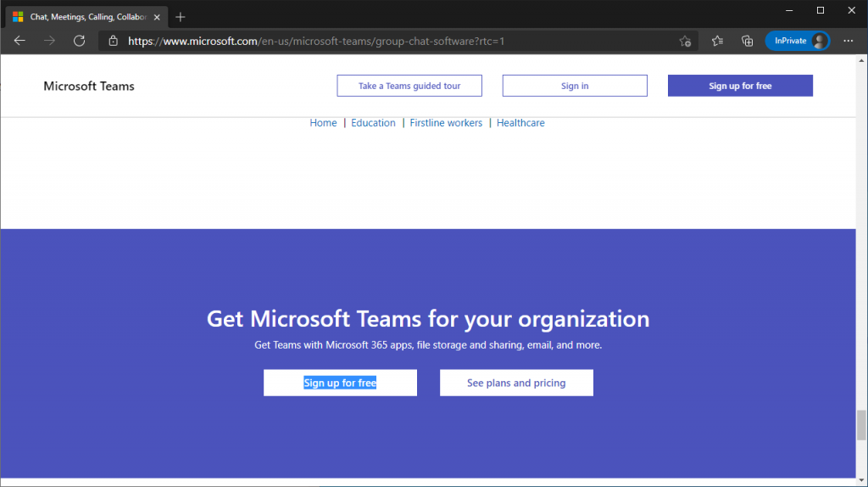Image resolution: width=868 pixels, height=487 pixels.
Task: Open the Collections icon
Action: [748, 41]
